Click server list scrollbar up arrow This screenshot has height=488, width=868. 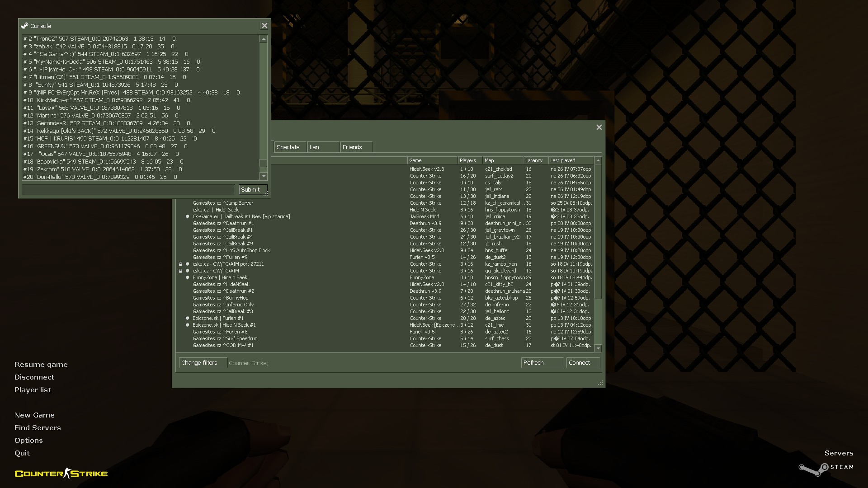click(x=598, y=160)
